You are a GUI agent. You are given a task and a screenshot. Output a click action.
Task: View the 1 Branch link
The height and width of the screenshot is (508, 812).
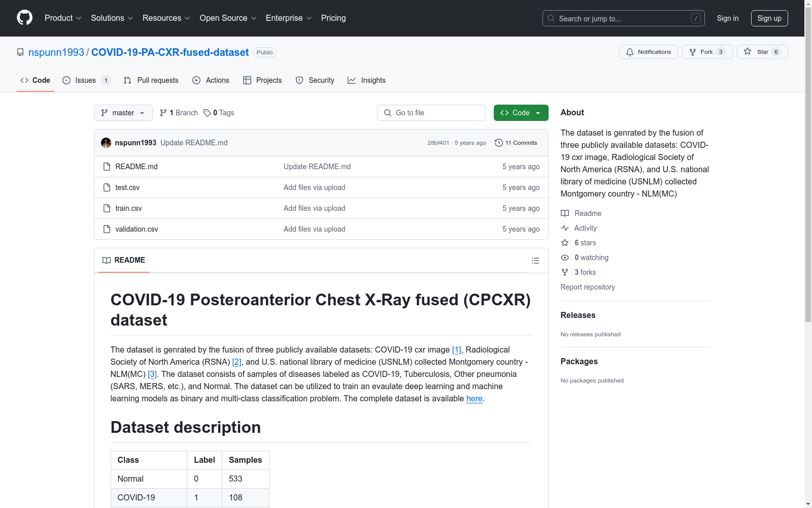179,113
